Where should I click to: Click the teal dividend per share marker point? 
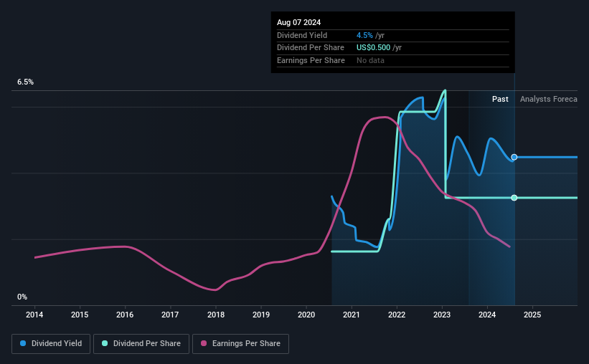514,198
